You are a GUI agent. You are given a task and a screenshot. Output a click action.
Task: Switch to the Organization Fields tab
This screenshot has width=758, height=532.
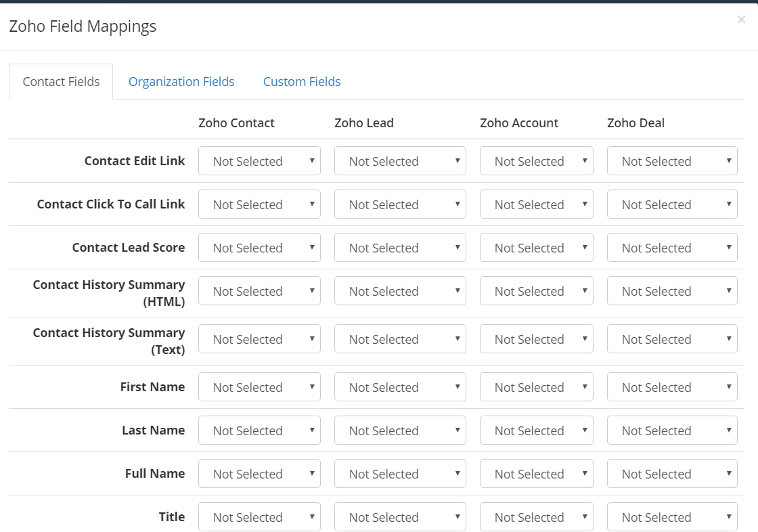pyautogui.click(x=181, y=82)
